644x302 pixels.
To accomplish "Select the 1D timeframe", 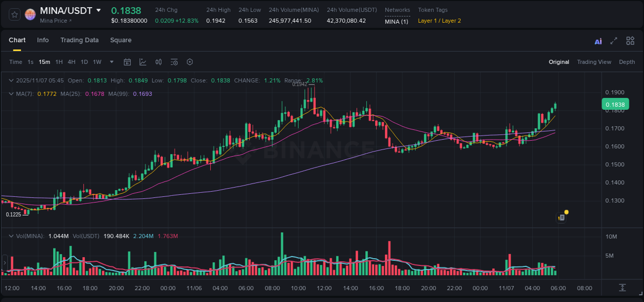I will point(84,62).
